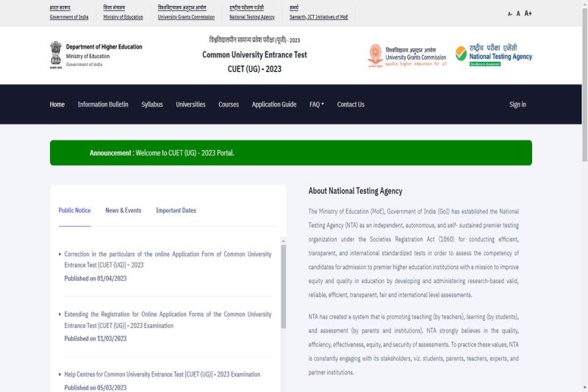Open the Help Centres for CUET notice
Image resolution: width=588 pixels, height=392 pixels.
click(x=162, y=374)
